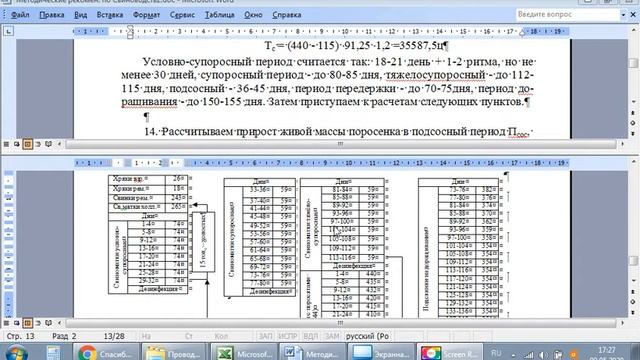Click top pane scroll-down arrow
Screen dimensions: 640x360
[x=633, y=102]
